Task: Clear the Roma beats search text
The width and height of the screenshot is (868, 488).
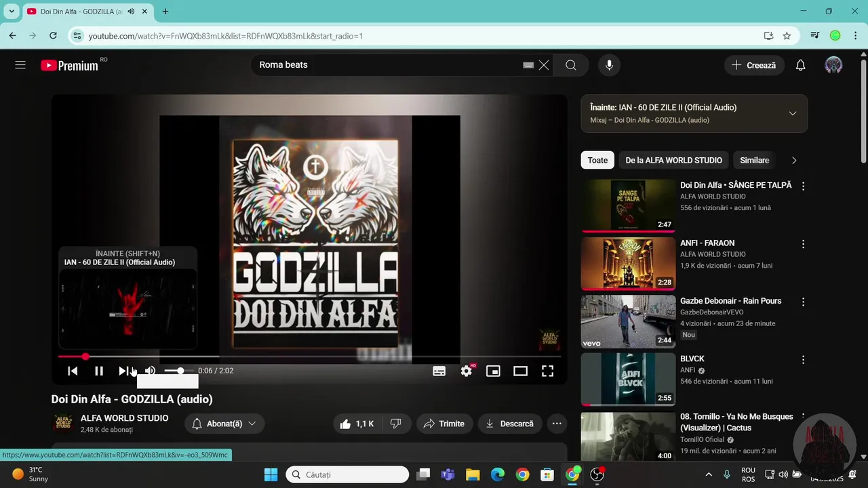Action: click(x=544, y=65)
